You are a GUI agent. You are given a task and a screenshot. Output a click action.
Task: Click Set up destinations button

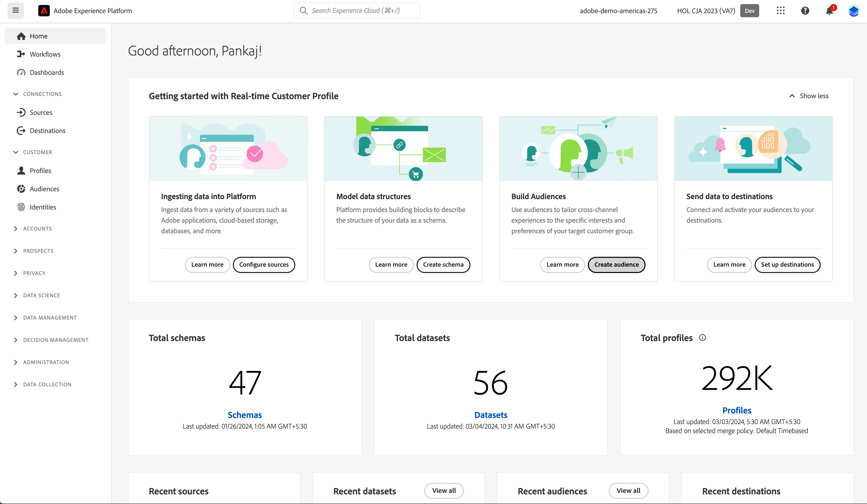tap(787, 265)
